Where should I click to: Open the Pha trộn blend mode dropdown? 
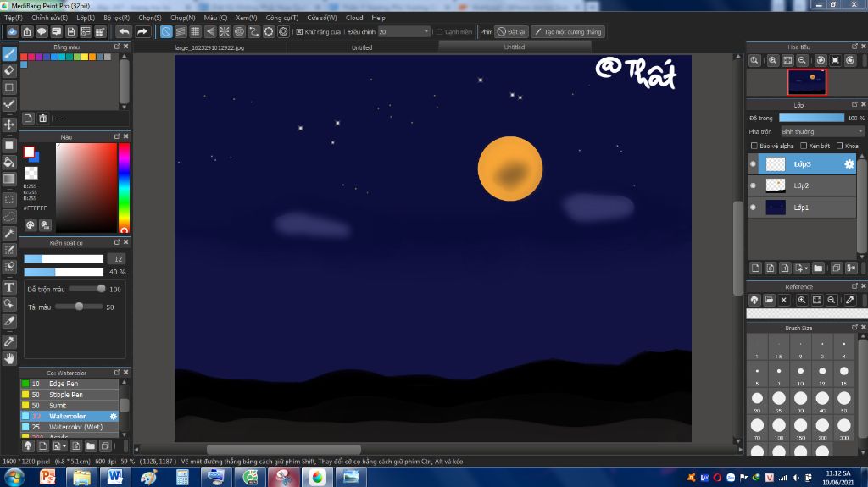click(821, 131)
